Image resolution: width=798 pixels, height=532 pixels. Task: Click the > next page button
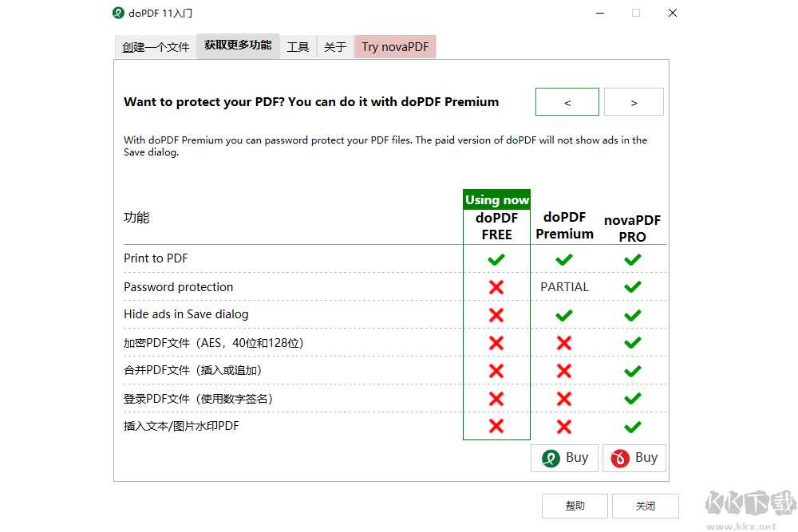point(634,101)
